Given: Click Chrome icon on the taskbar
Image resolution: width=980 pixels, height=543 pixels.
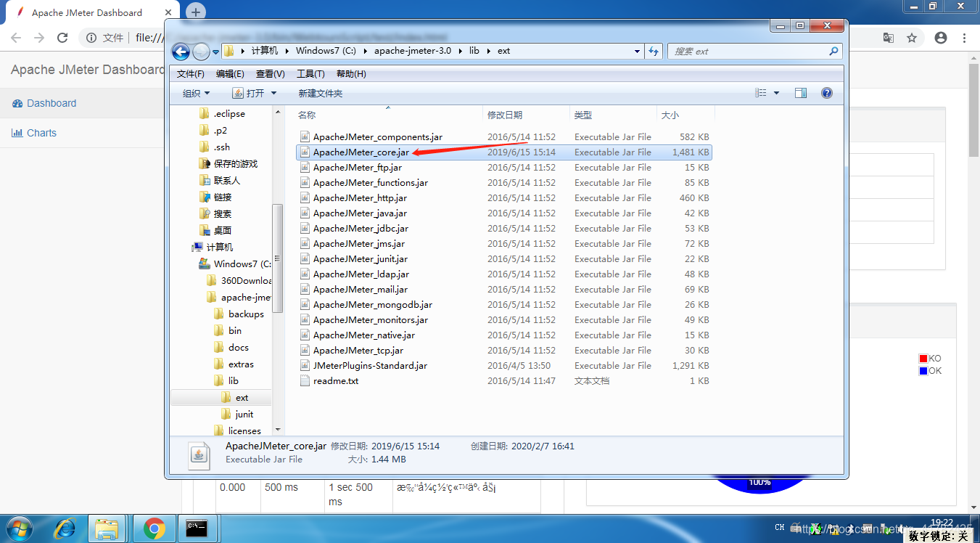Looking at the screenshot, I should point(154,528).
